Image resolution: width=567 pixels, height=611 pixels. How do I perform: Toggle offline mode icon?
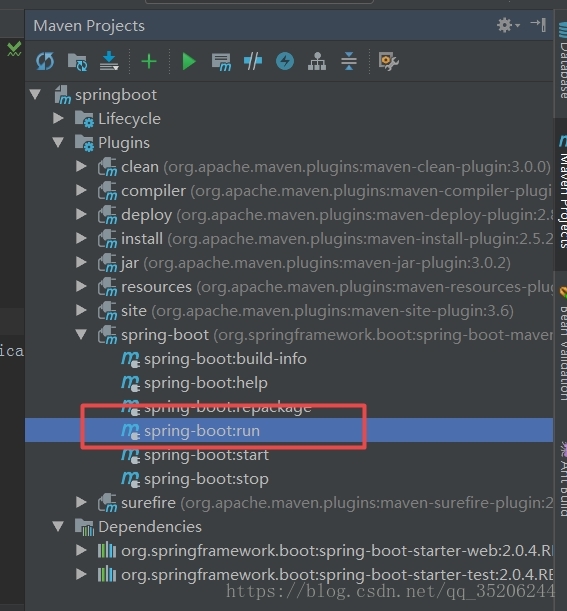253,62
